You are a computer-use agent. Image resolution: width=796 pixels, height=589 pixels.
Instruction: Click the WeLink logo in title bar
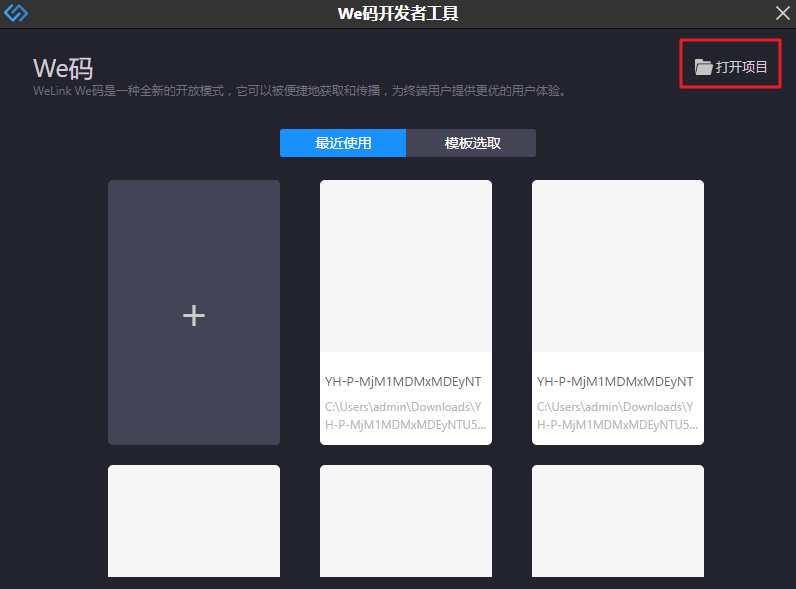click(17, 13)
